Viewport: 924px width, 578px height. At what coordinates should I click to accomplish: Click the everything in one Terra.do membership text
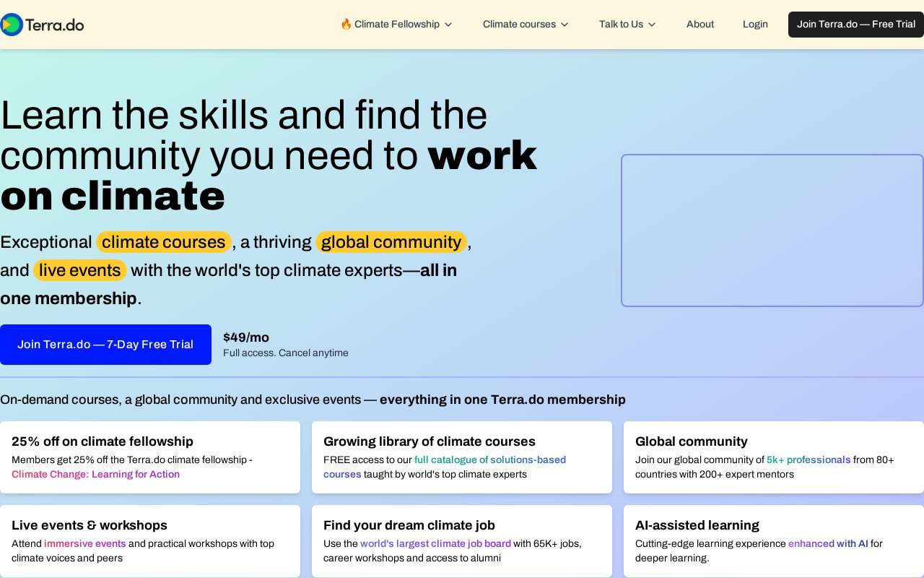pos(502,400)
